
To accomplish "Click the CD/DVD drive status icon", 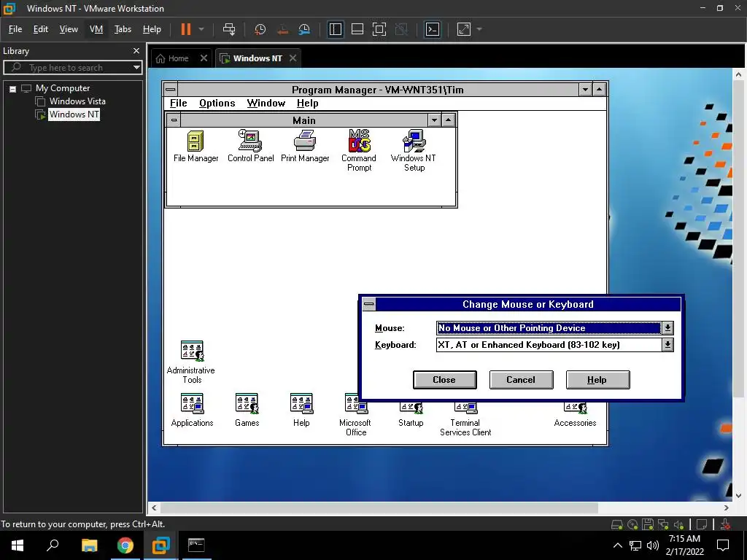I will [632, 524].
